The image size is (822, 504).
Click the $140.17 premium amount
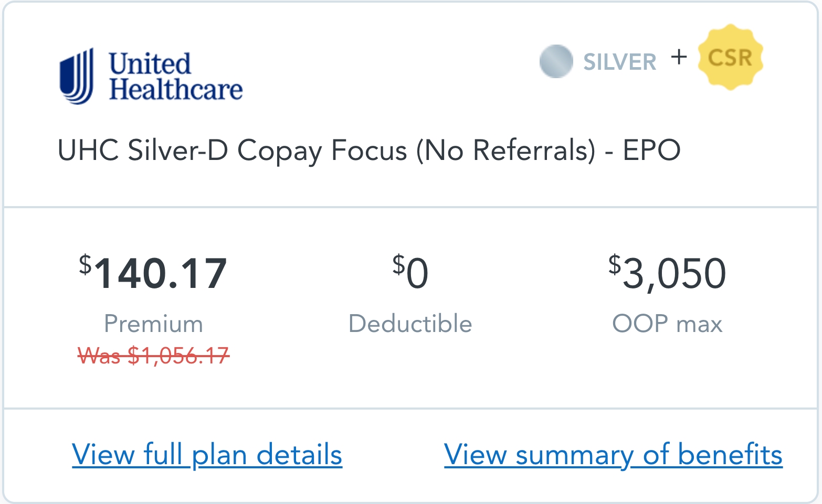tap(153, 273)
